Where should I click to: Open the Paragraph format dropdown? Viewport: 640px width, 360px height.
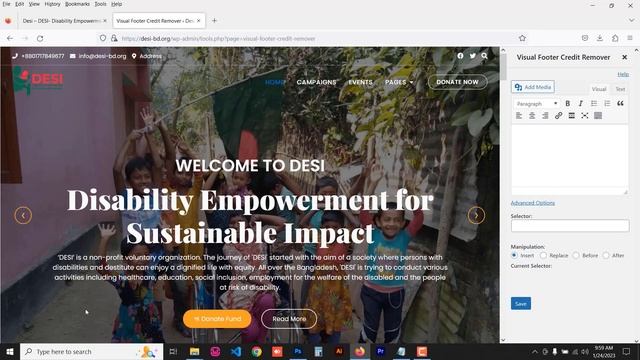(x=536, y=104)
